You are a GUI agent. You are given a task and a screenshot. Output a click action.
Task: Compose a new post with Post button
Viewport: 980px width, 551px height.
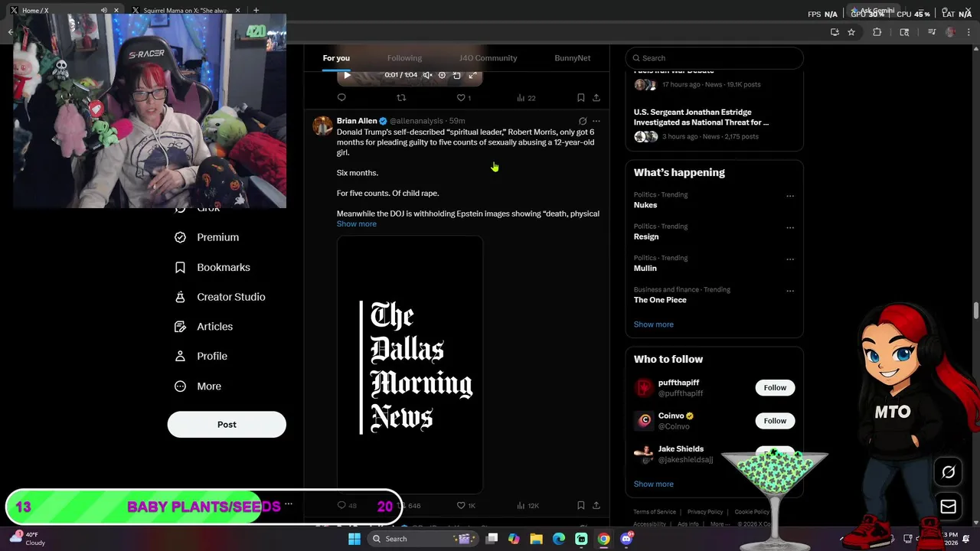coord(227,425)
